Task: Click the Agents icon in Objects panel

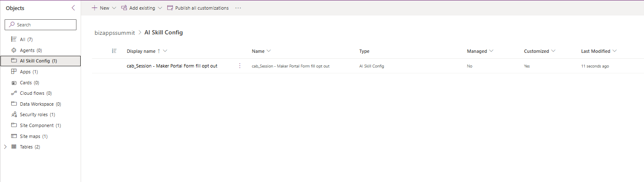Action: (14, 50)
